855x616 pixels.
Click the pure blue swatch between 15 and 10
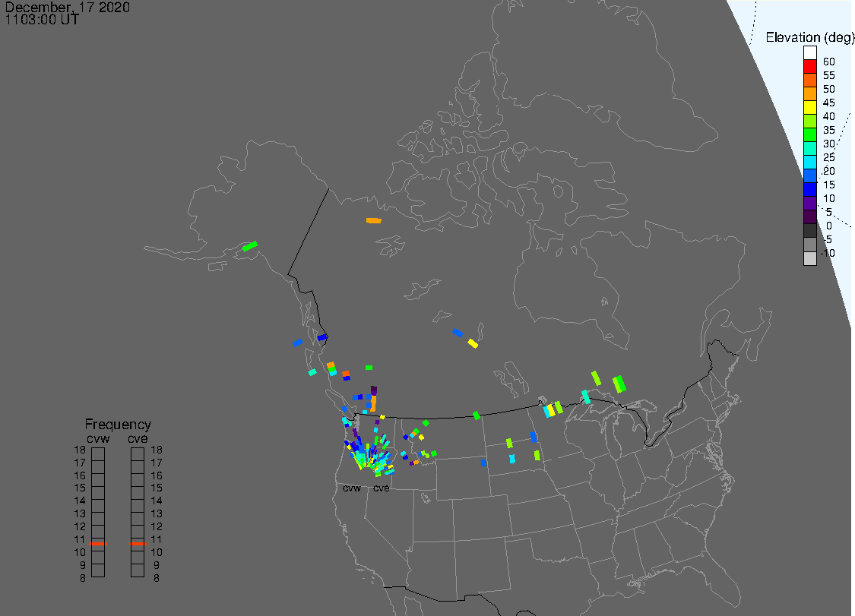coord(809,189)
